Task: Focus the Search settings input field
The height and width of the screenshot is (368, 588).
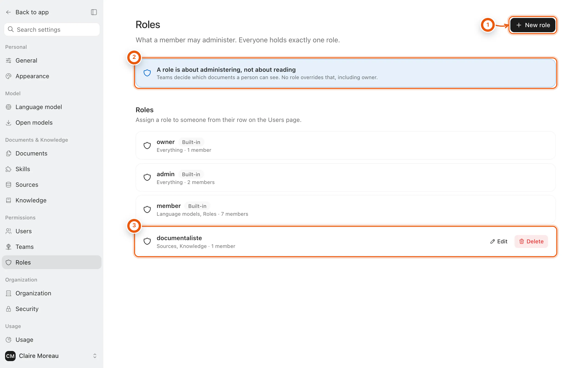Action: [x=52, y=29]
